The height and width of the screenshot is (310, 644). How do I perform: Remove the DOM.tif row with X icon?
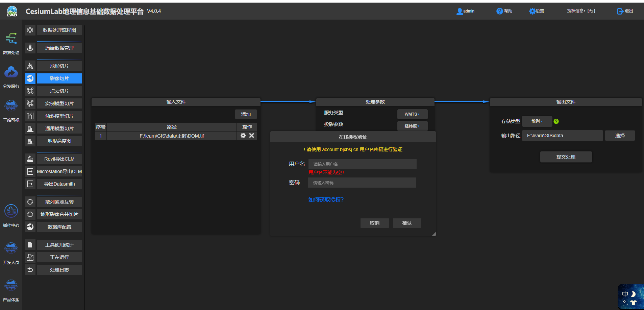pyautogui.click(x=251, y=136)
